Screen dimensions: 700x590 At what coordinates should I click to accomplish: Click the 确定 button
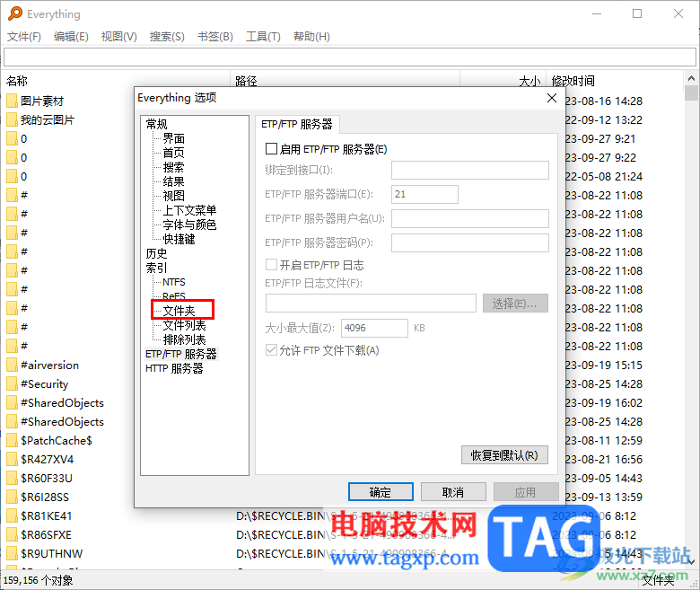pyautogui.click(x=381, y=492)
